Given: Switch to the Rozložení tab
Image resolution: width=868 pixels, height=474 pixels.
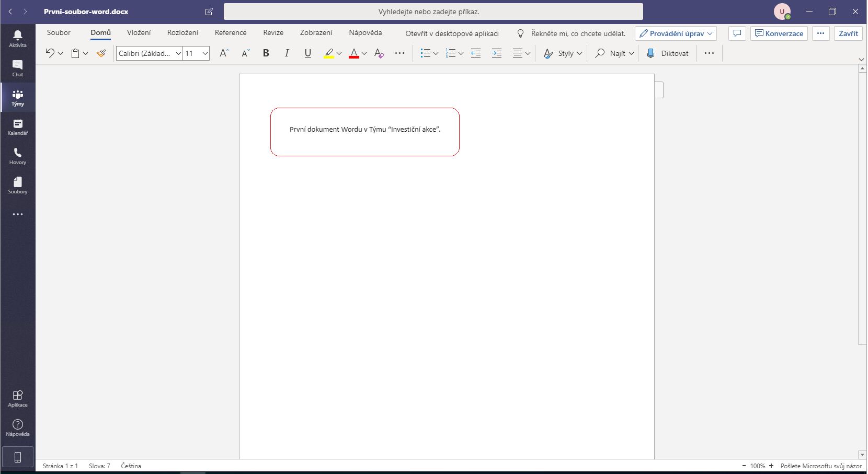Looking at the screenshot, I should click(x=182, y=32).
